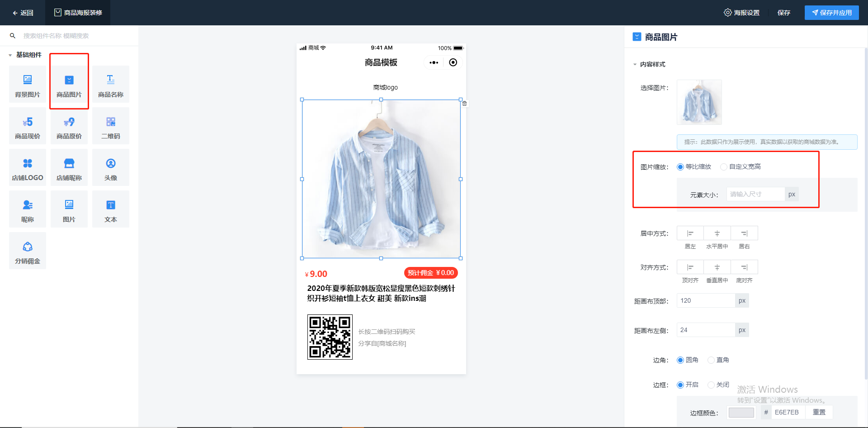The image size is (868, 428).
Task: Click 重置 to reset border color
Action: tap(819, 412)
